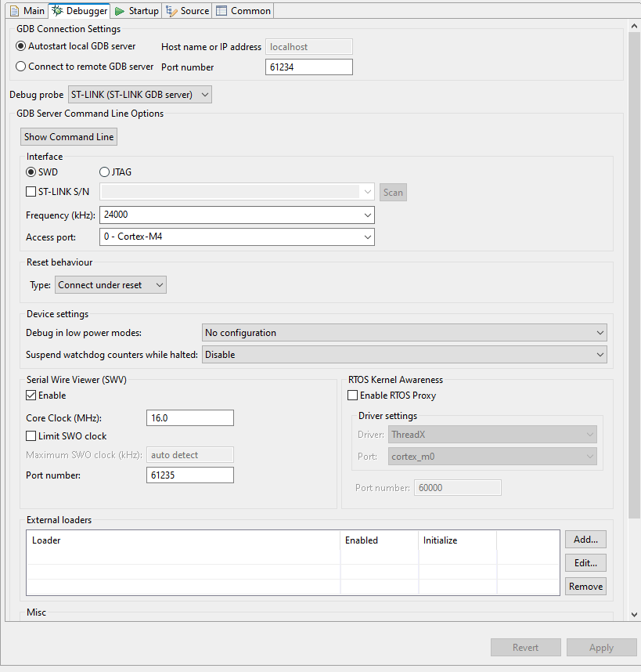The image size is (641, 672).
Task: Click the Loader column header
Action: (183, 540)
